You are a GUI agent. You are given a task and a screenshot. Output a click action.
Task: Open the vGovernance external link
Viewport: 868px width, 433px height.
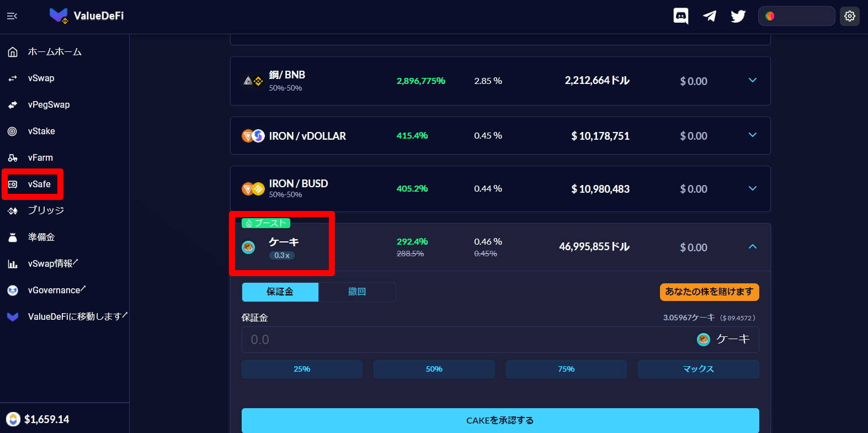click(x=57, y=290)
